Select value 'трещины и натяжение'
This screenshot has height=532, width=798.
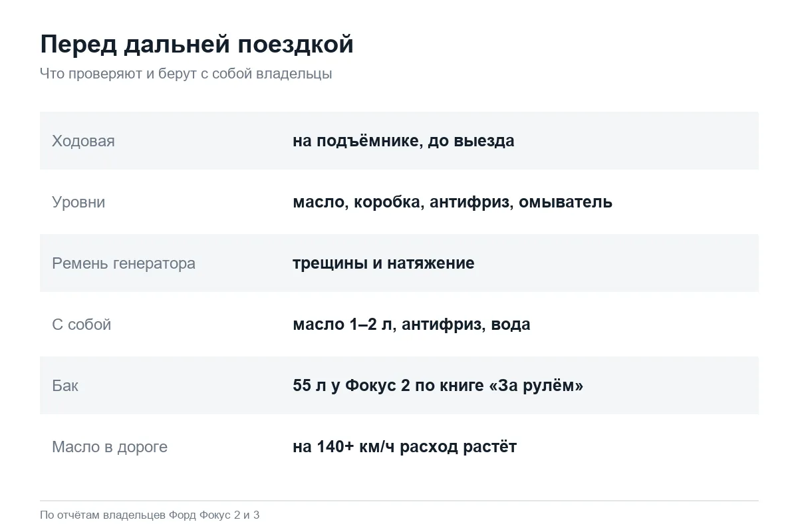click(x=383, y=263)
